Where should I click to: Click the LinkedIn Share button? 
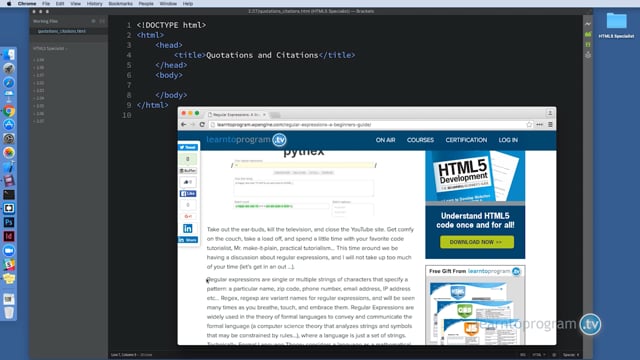pos(188,240)
